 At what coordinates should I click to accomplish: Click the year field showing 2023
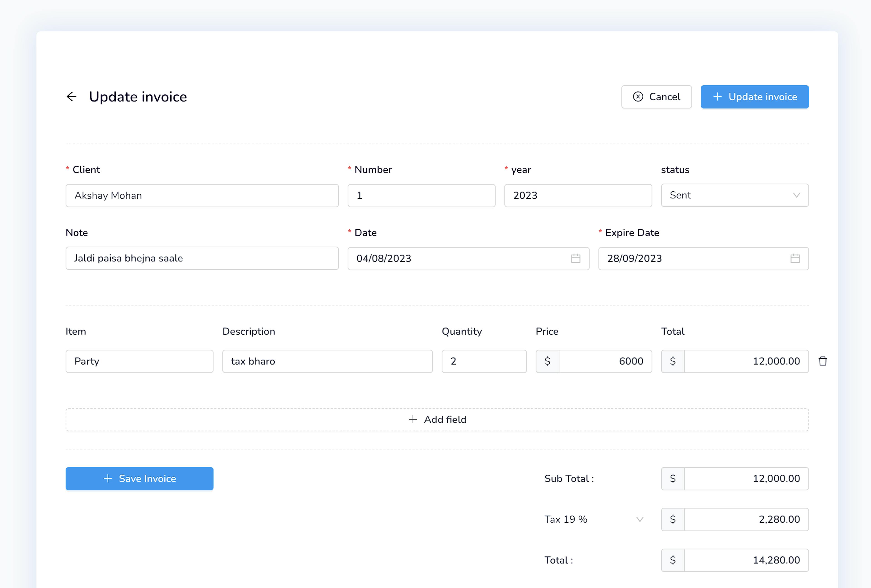click(578, 196)
